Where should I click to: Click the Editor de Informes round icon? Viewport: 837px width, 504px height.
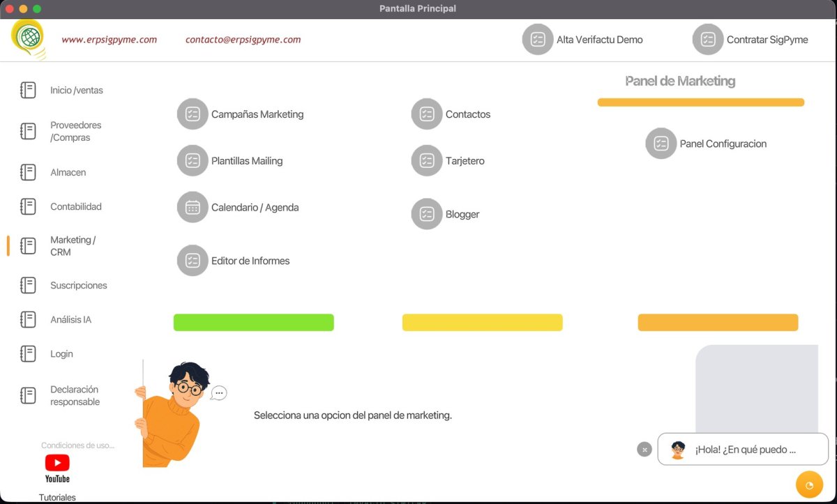(193, 261)
